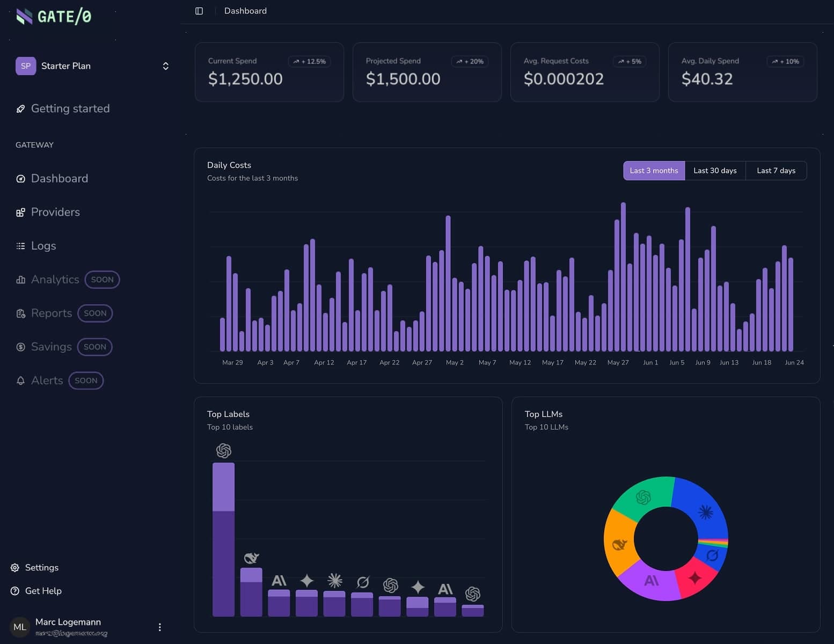This screenshot has height=644, width=834.
Task: Open the Reports link
Action: (x=52, y=313)
